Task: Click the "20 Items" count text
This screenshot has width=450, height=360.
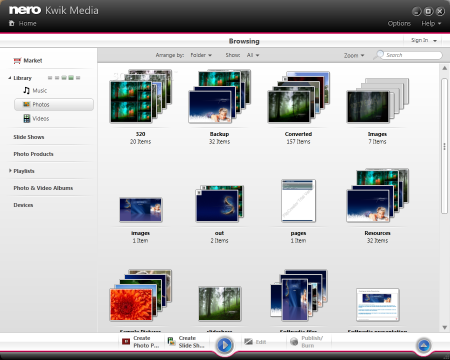Action: tap(140, 142)
